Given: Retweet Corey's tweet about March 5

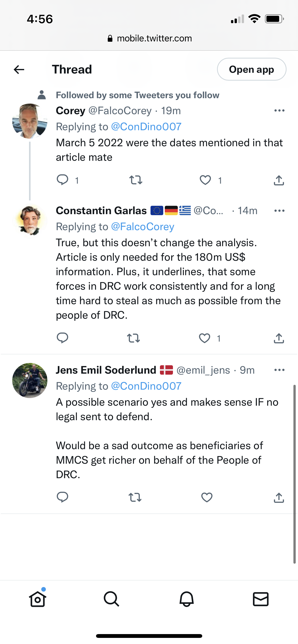Looking at the screenshot, I should coord(136,180).
